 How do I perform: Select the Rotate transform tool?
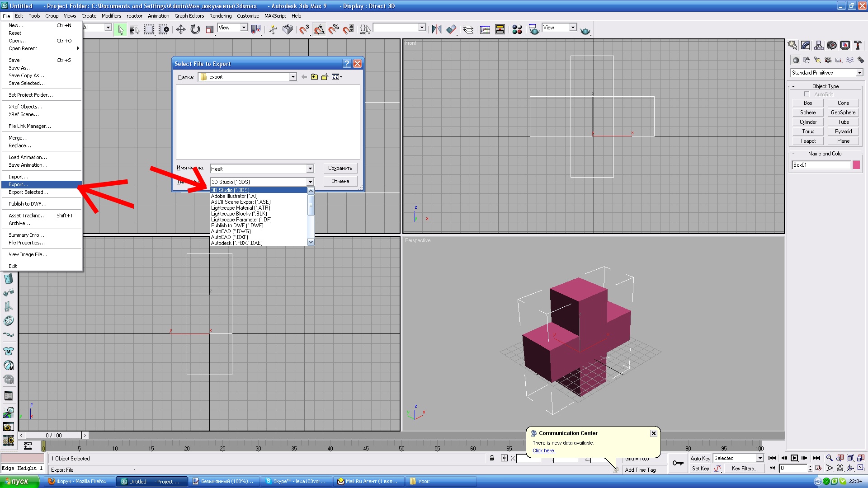point(195,30)
